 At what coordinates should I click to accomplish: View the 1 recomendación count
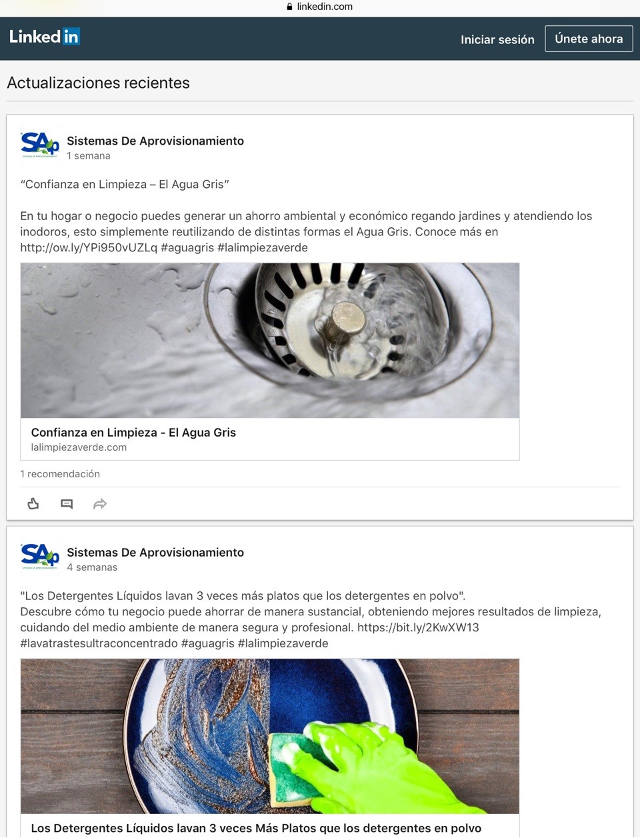click(60, 473)
